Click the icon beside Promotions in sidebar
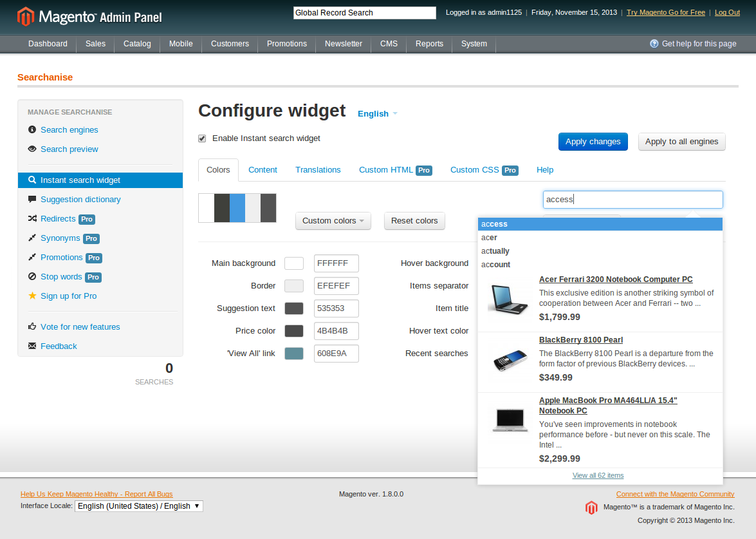 tap(32, 257)
